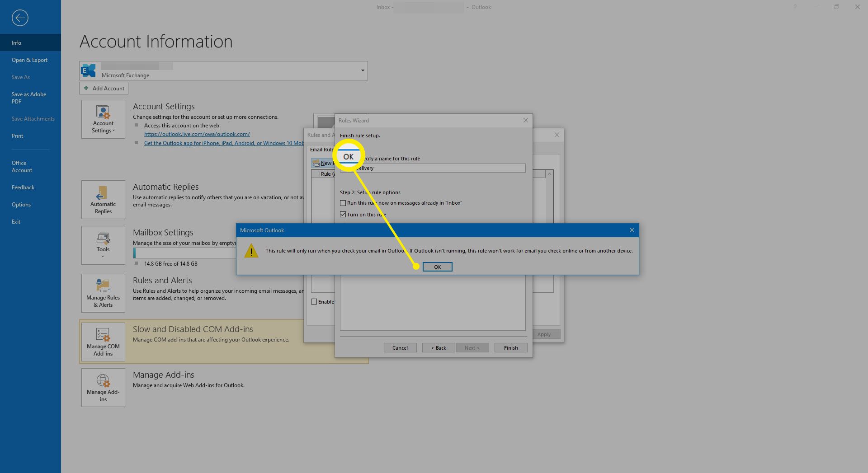Select the Email Rules tab
Screen dimensions: 868x473
tap(321, 150)
